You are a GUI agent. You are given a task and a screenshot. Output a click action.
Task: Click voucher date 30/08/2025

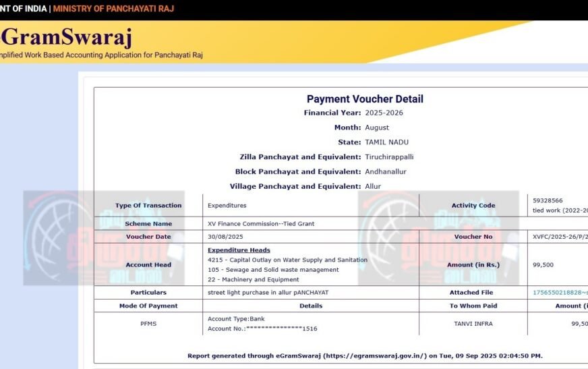click(x=225, y=237)
